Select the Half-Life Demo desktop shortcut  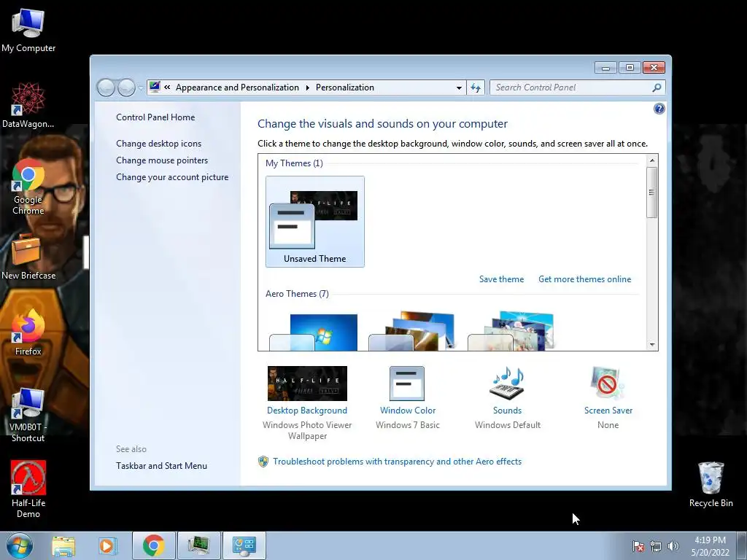click(x=28, y=489)
